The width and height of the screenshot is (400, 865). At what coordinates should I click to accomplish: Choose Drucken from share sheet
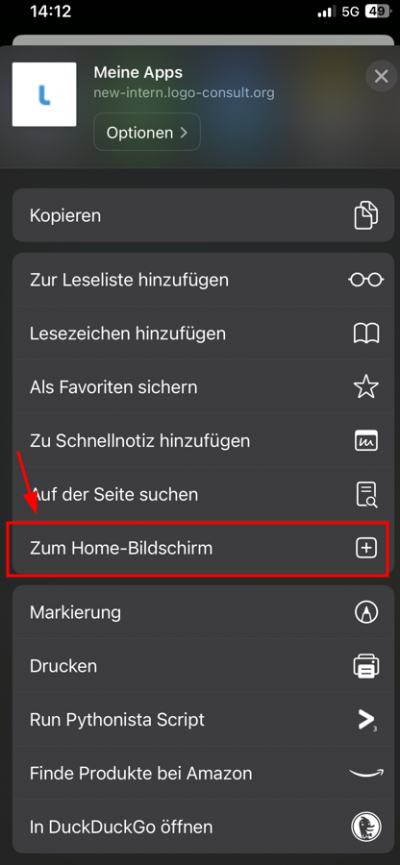click(x=200, y=666)
